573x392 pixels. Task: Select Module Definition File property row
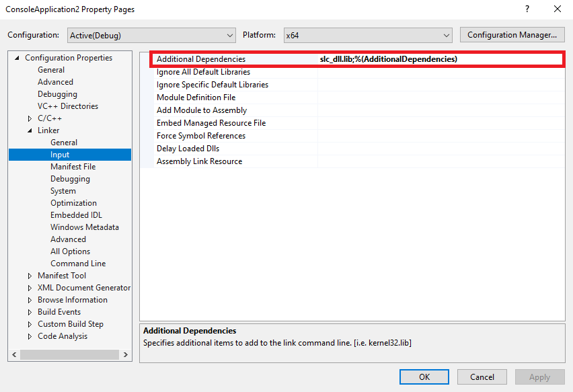point(196,97)
